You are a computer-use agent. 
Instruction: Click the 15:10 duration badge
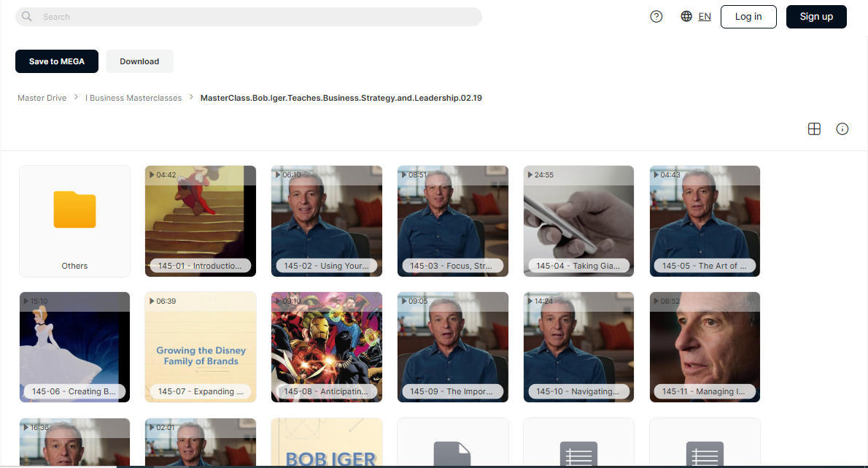36,302
